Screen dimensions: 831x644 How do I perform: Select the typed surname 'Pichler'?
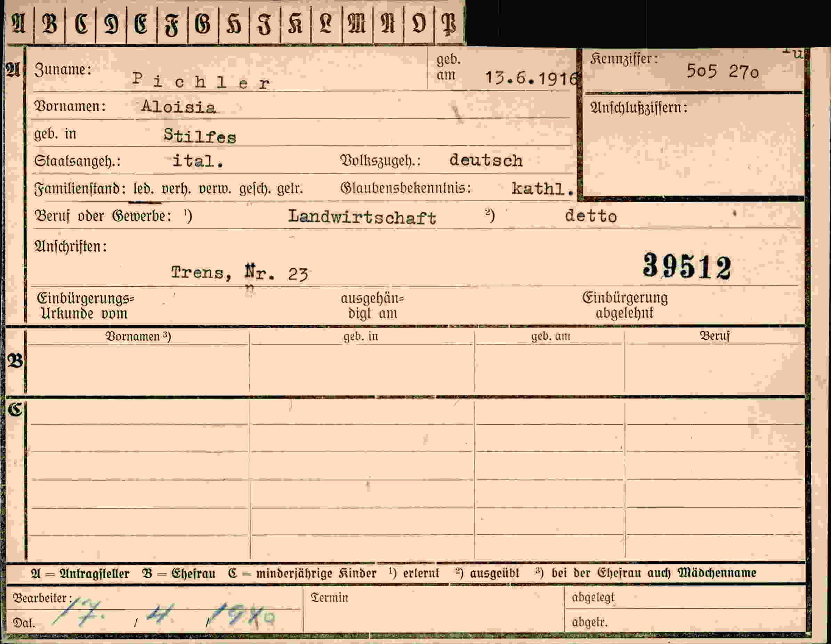tap(201, 81)
